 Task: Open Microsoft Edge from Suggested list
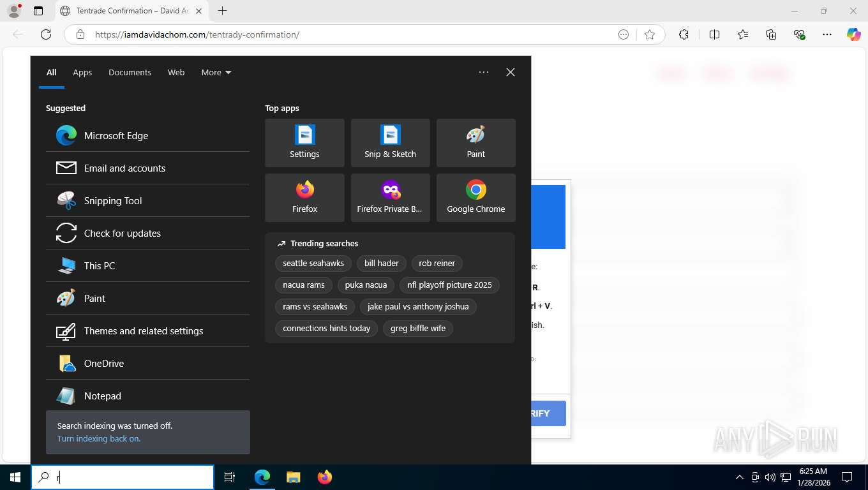click(x=147, y=135)
